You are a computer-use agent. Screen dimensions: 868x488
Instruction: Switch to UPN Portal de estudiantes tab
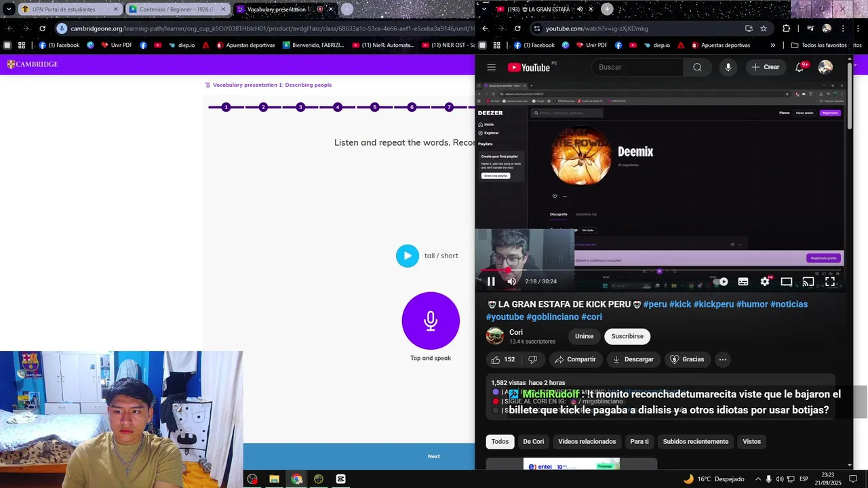click(x=70, y=9)
